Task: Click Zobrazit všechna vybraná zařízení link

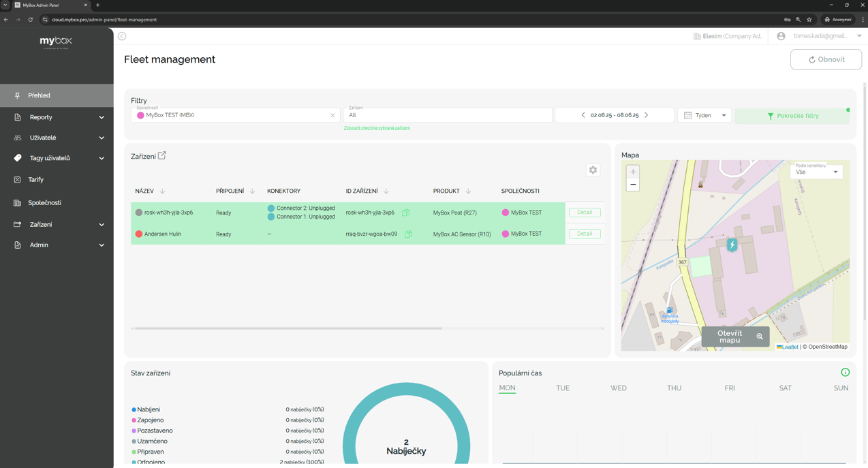Action: tap(377, 128)
